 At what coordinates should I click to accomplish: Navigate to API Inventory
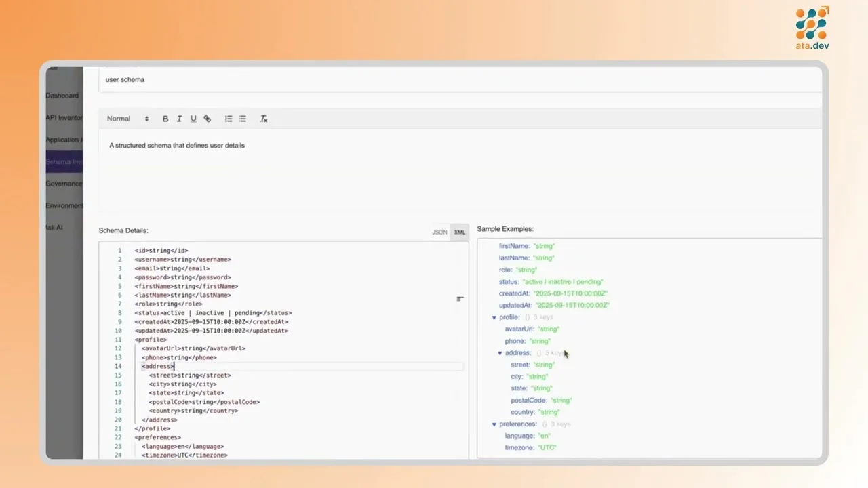64,117
